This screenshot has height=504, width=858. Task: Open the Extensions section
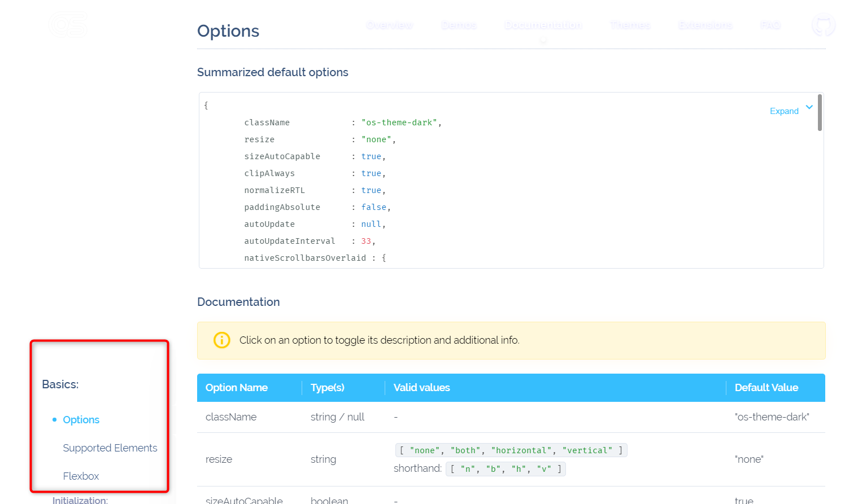click(x=704, y=25)
